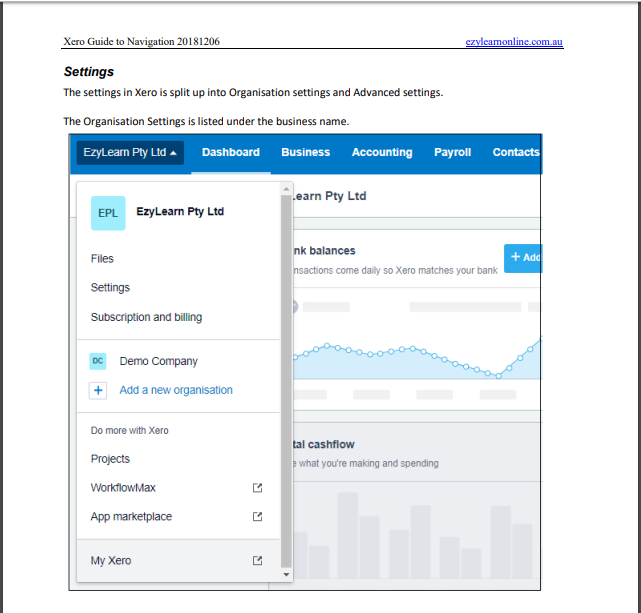
Task: Open the EzyLearn Pty Ltd organisation dropdown
Action: click(x=130, y=152)
